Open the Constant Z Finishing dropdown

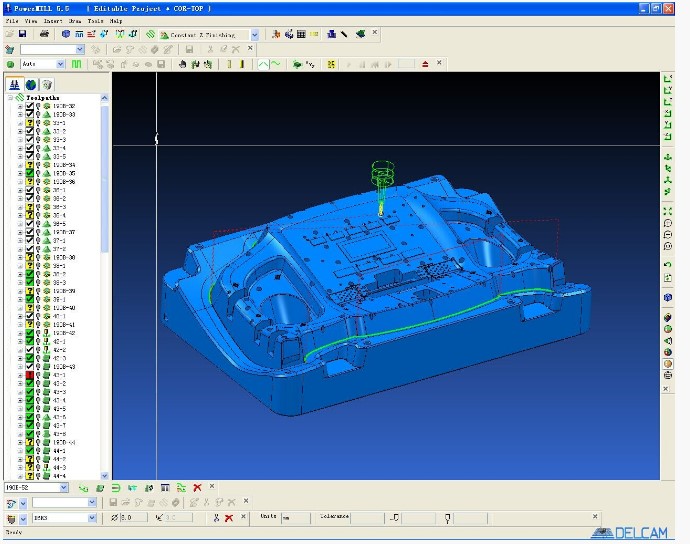point(254,34)
